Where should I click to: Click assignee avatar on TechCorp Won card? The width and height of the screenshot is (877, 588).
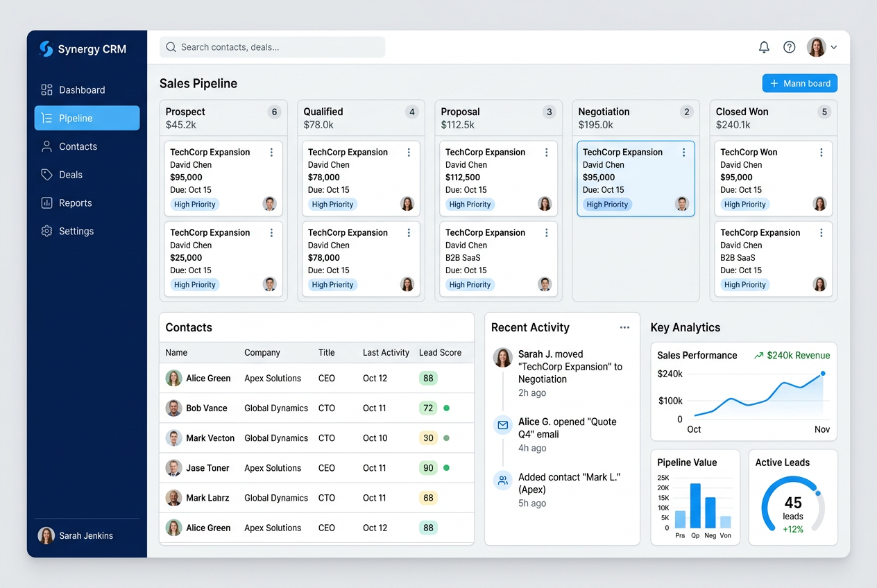coord(819,204)
